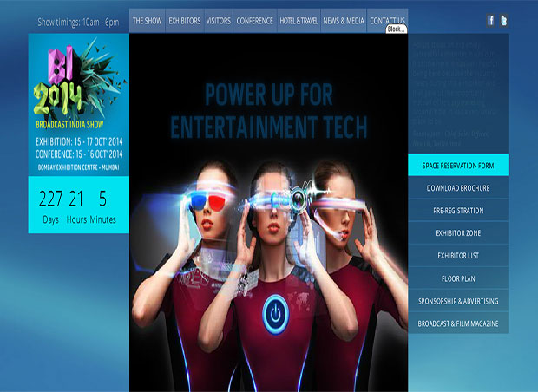The width and height of the screenshot is (538, 392).
Task: Open the Exhibitors menu
Action: pyautogui.click(x=185, y=21)
